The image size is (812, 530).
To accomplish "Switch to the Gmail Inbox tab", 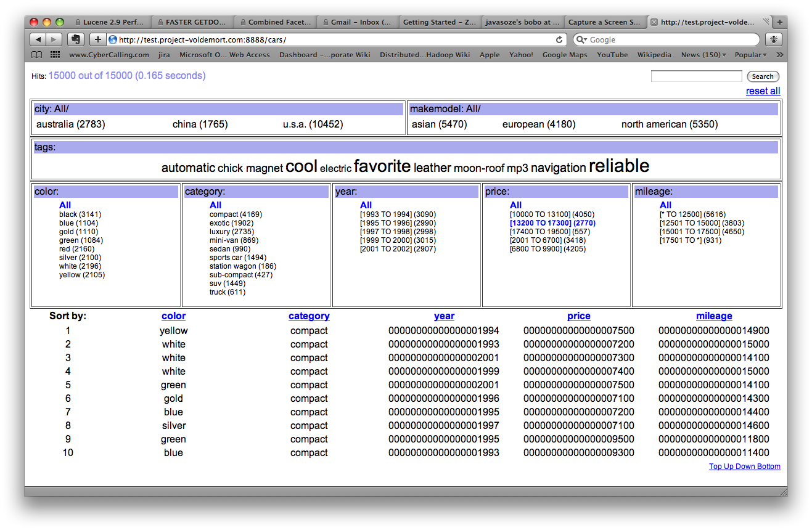I will click(x=357, y=22).
